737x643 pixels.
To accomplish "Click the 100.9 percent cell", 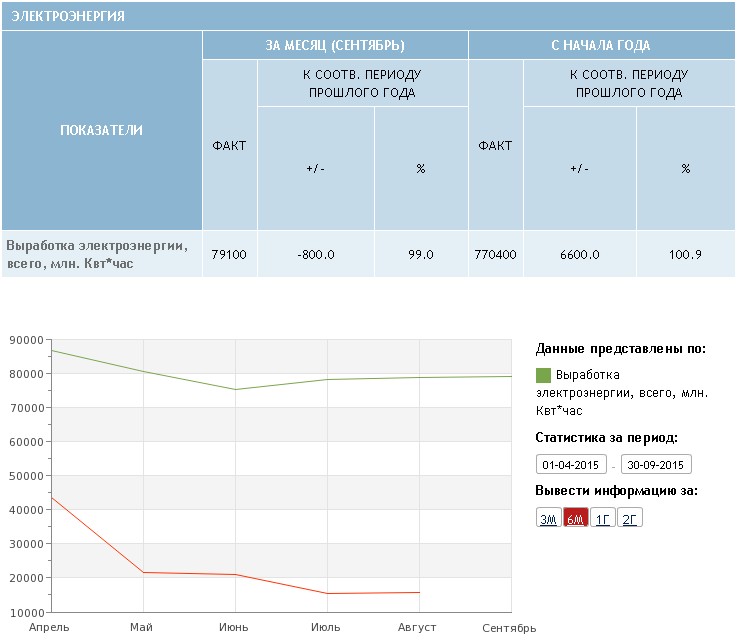I will coord(685,255).
